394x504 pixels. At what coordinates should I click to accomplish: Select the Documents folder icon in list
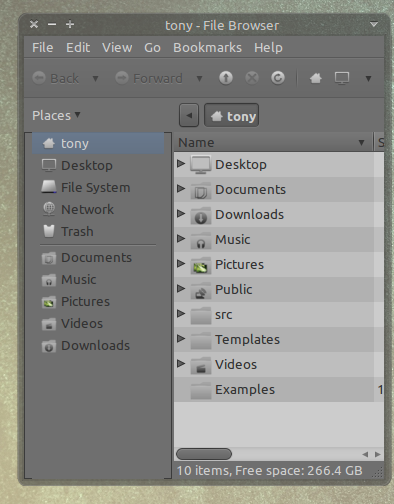pyautogui.click(x=201, y=190)
